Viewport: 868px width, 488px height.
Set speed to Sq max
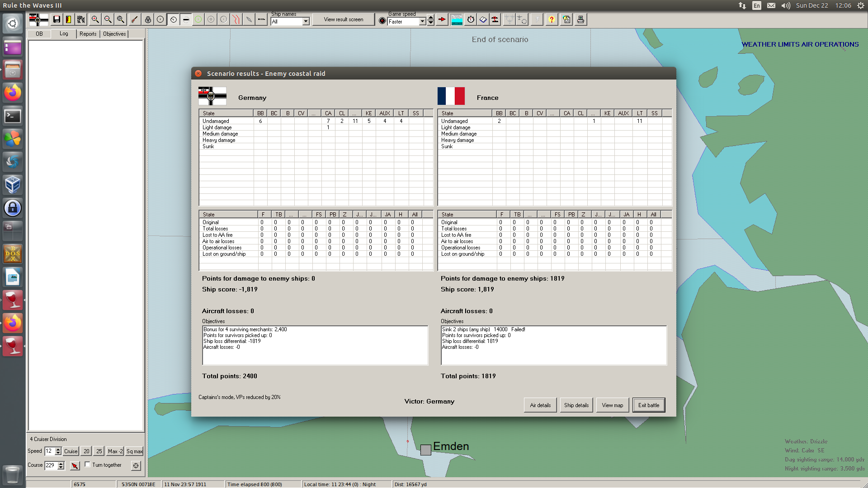[x=134, y=451]
